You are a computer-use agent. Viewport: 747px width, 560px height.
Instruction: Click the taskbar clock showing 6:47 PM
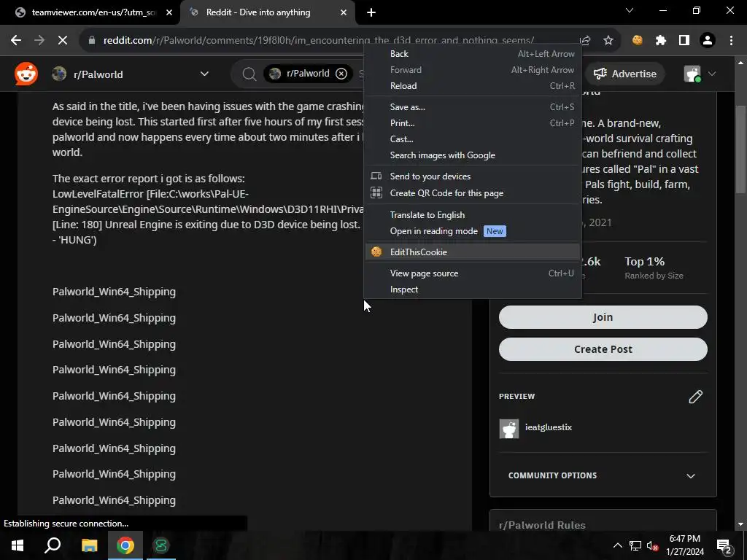pos(684,545)
